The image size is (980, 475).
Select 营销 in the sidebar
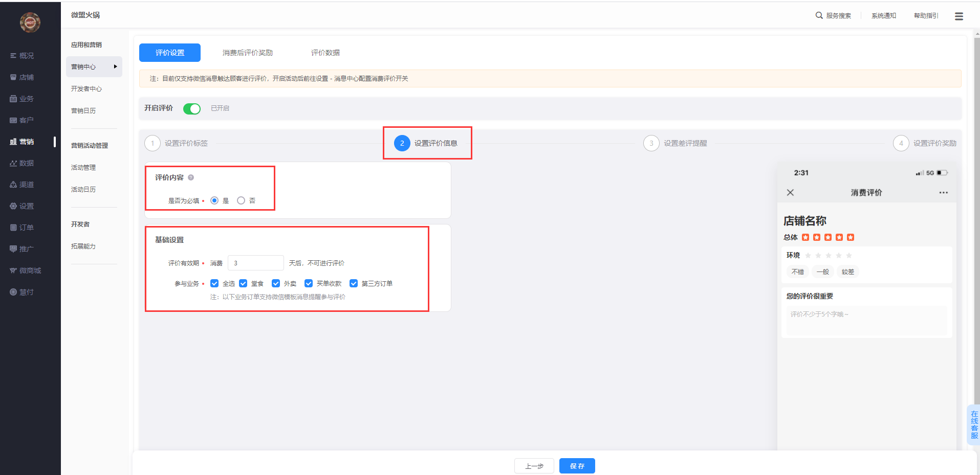[x=22, y=142]
